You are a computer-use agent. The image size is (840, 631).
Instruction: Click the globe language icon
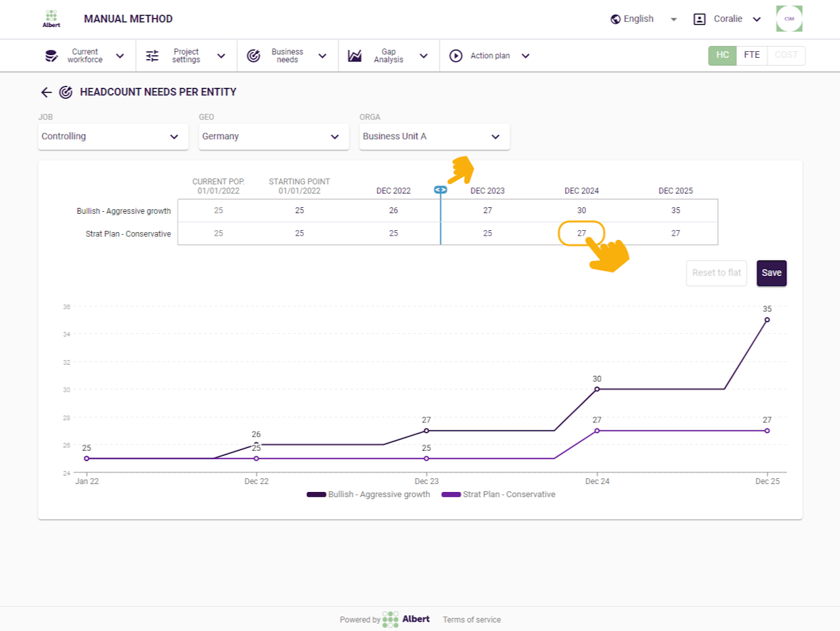pos(616,19)
